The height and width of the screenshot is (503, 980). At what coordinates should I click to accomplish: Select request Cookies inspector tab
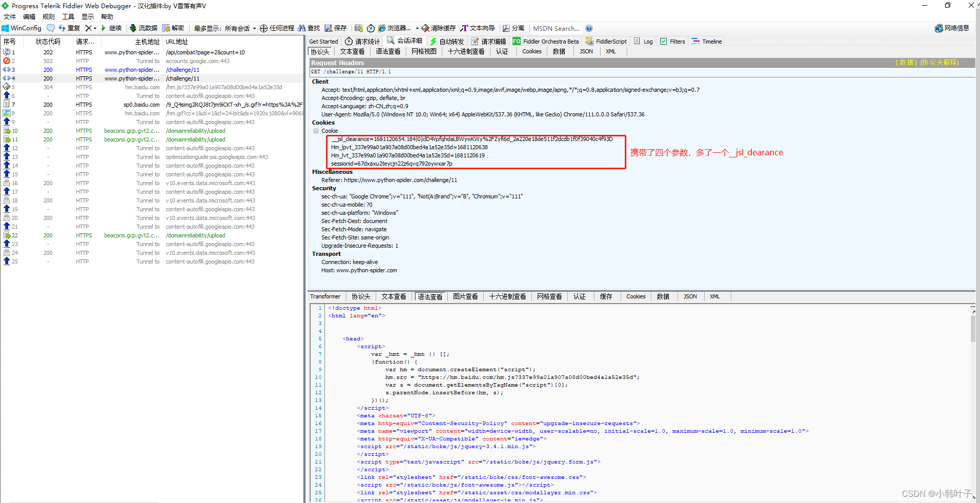coord(532,51)
